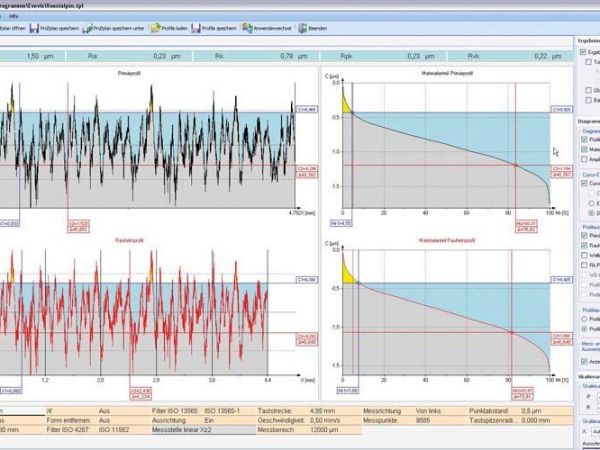Viewport: 600px width, 450px height.
Task: Click the Prüfplan speichern floppy disk icon
Action: pyautogui.click(x=34, y=28)
